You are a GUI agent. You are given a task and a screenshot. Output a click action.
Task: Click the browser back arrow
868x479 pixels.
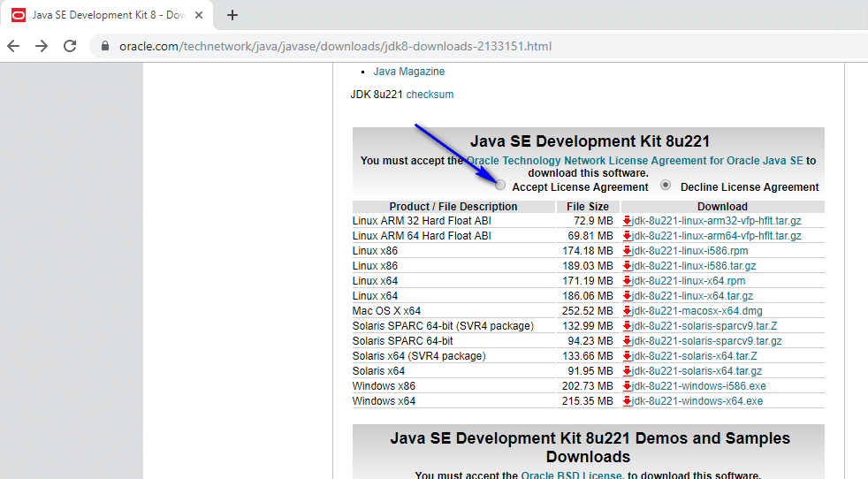(13, 46)
